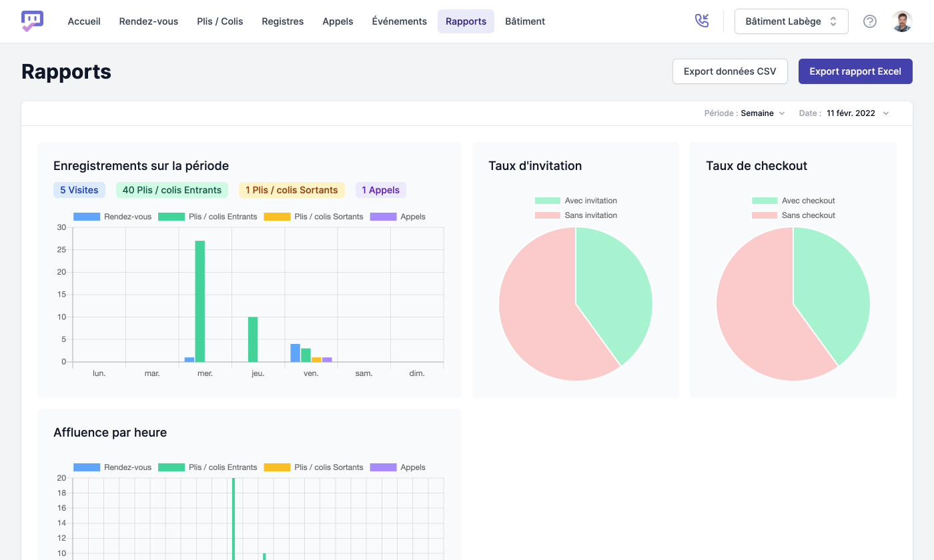Switch to the Événements tab
This screenshot has width=934, height=560.
pyautogui.click(x=399, y=21)
